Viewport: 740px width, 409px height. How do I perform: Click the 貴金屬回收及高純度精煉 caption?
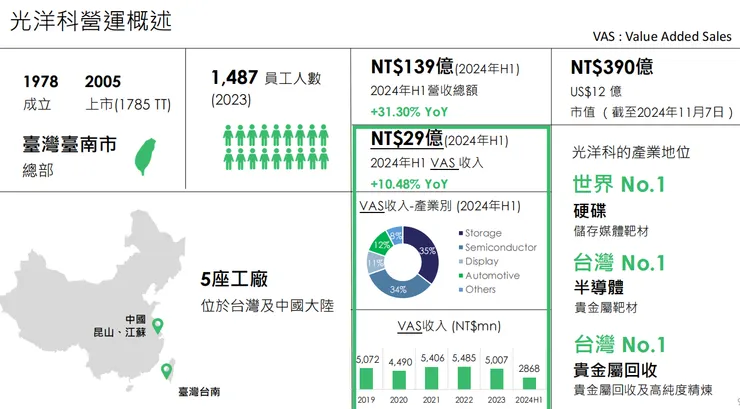coord(643,390)
